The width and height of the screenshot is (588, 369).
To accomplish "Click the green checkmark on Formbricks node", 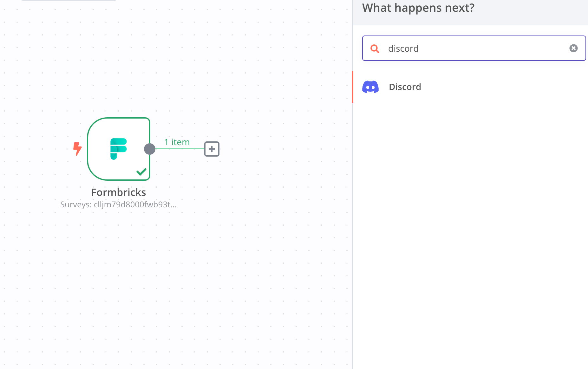I will pos(141,172).
